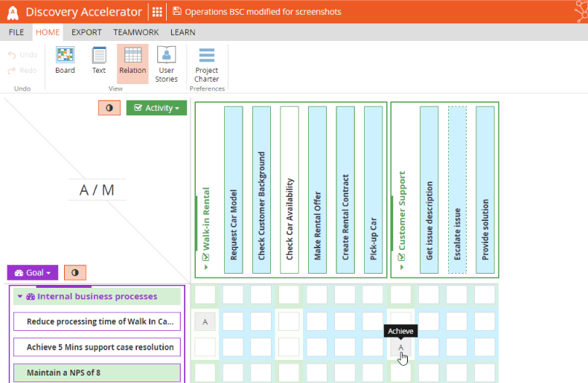Toggle contrast button next to Activity

pos(109,108)
